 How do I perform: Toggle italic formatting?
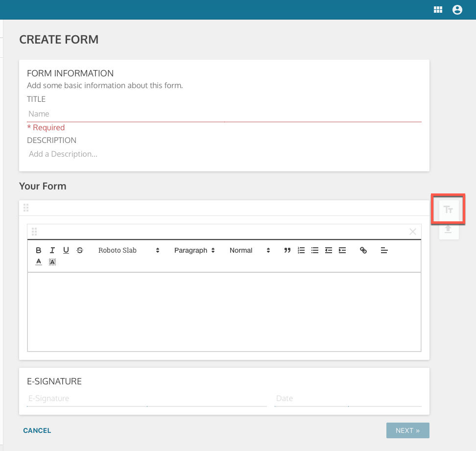point(52,250)
